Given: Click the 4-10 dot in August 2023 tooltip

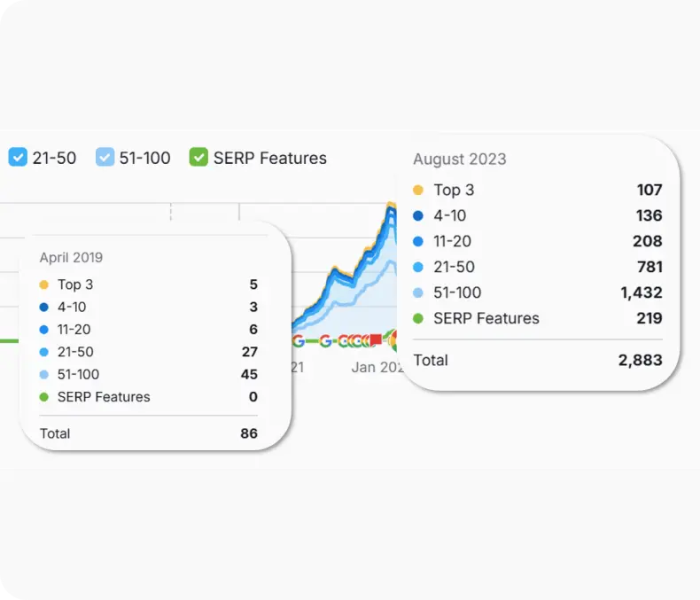Looking at the screenshot, I should tap(418, 215).
